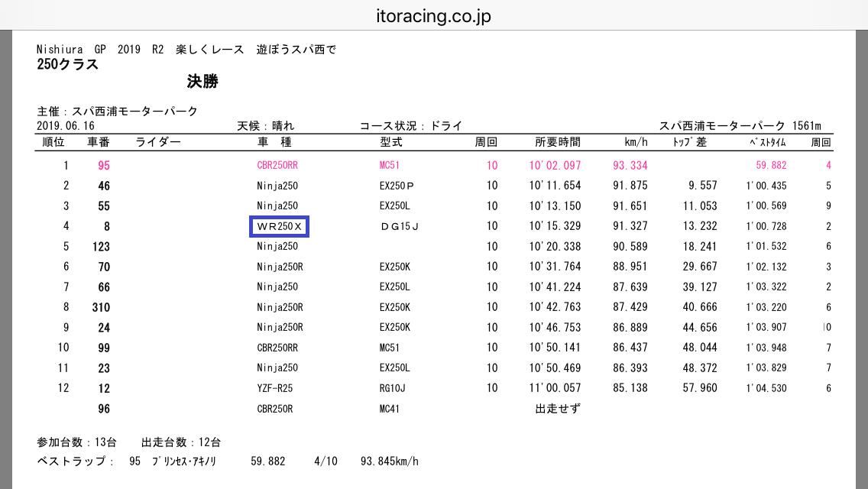Viewport: 868px width, 489px height.
Task: Click the time 10'20.338
Action: [x=555, y=247]
